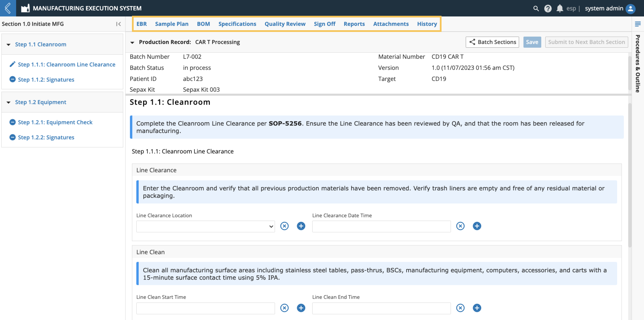
Task: Click the factory logo icon in the header
Action: click(x=25, y=8)
